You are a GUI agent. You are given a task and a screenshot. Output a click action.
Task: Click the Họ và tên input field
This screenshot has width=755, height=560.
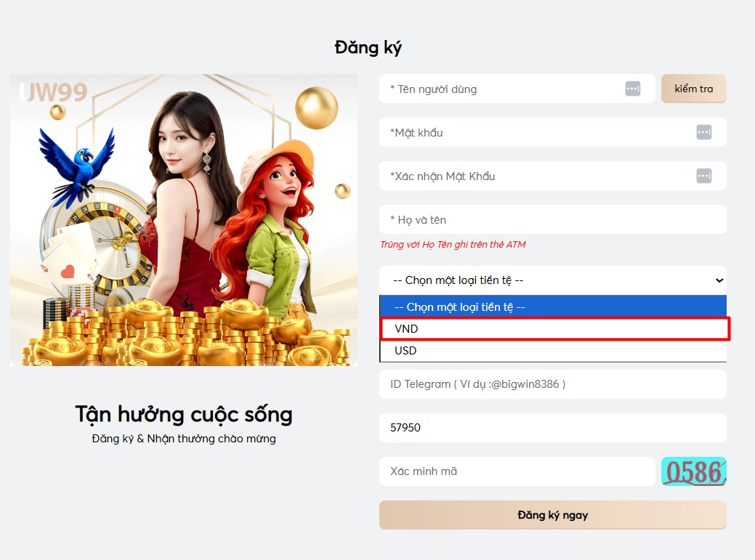[553, 219]
